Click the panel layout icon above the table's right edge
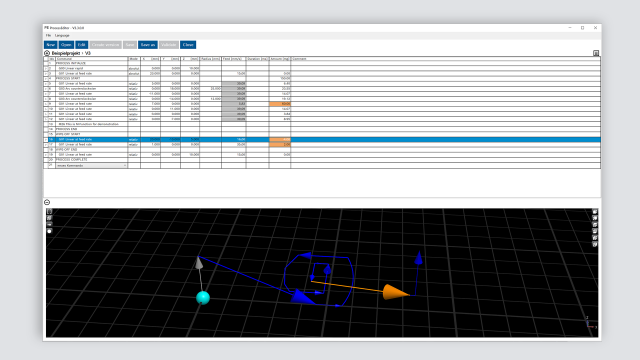This screenshot has width=640, height=360. tap(596, 53)
